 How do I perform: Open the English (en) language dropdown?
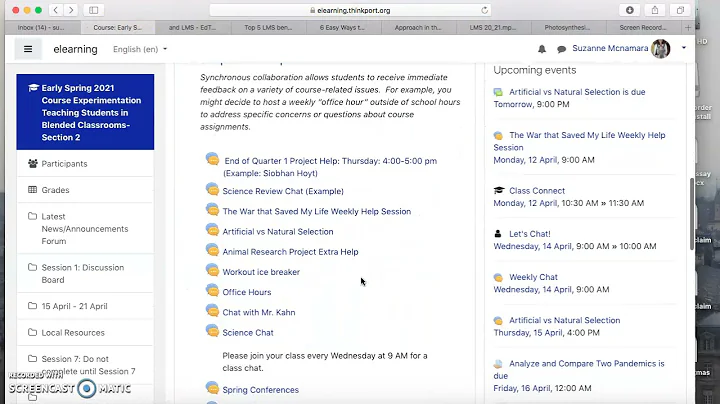pos(140,49)
